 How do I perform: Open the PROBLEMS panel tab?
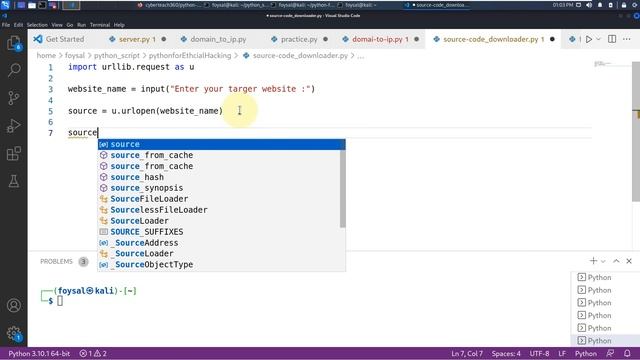(56, 262)
